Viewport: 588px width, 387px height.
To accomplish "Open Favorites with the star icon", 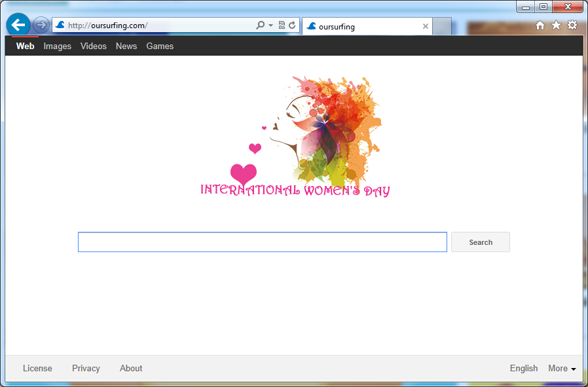I will coord(556,25).
